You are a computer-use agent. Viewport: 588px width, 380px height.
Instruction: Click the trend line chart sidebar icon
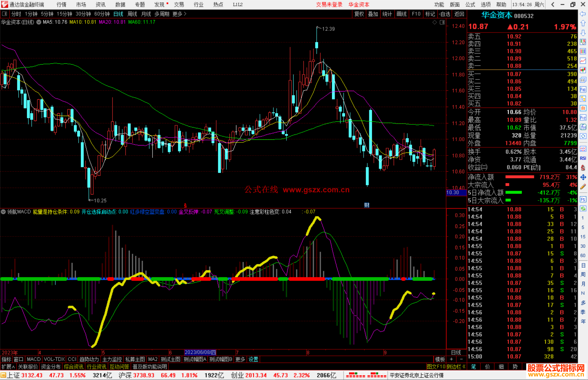coord(583,61)
